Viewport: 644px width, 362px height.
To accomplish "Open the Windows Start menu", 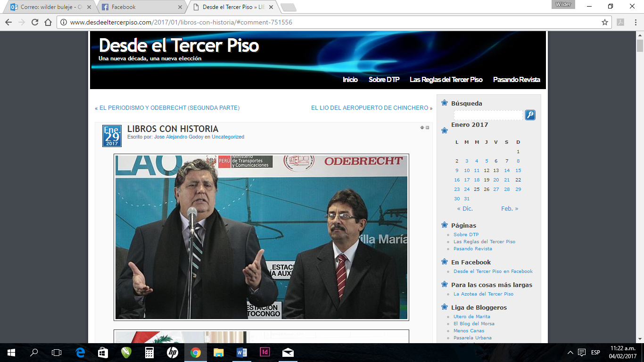I will point(11,353).
